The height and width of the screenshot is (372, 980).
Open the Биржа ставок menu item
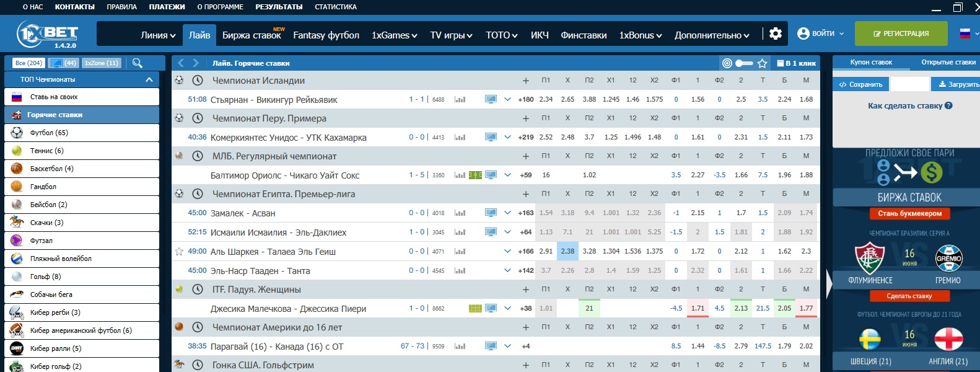tap(252, 35)
